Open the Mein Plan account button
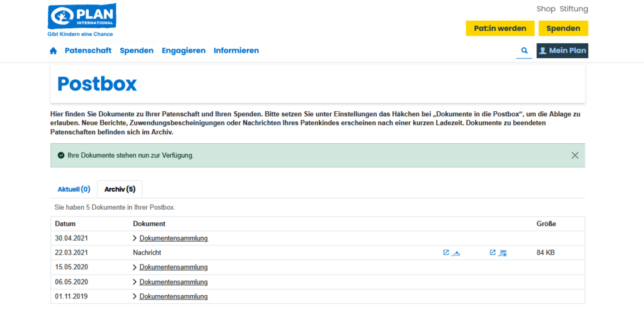 (x=562, y=51)
